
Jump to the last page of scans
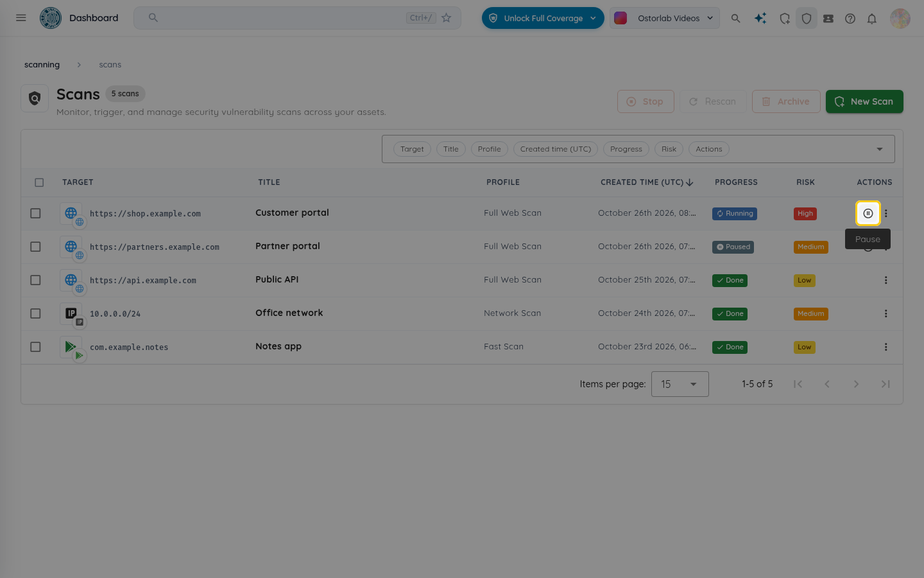coord(886,384)
